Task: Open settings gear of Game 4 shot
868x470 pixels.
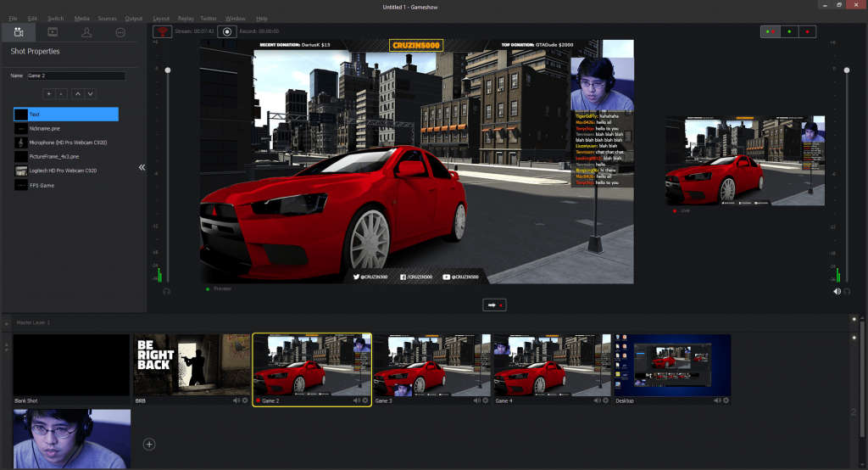Action: pos(605,400)
